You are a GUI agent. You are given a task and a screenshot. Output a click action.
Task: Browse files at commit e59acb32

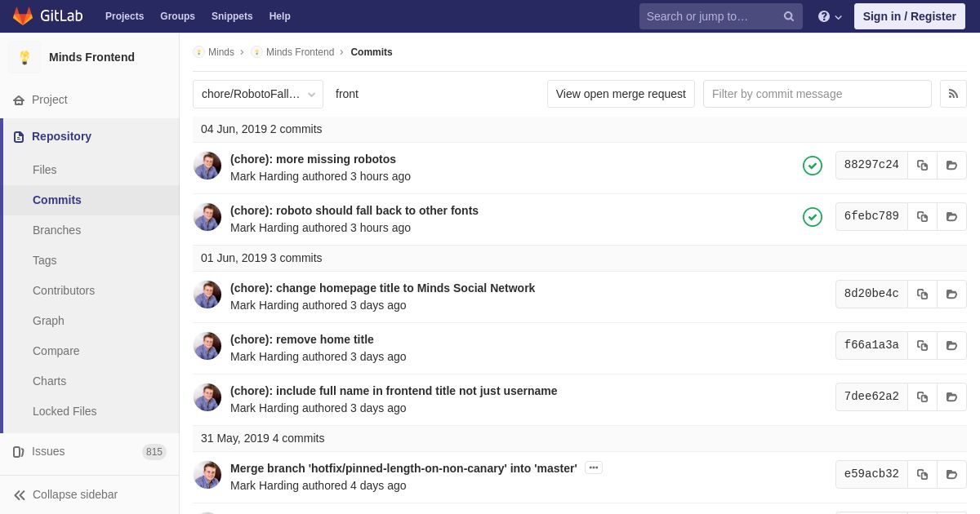click(x=951, y=474)
